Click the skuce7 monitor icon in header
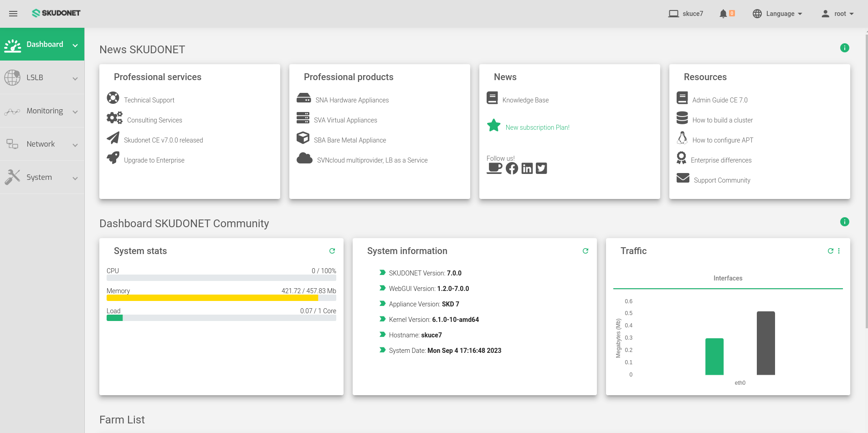This screenshot has height=433, width=868. 673,13
